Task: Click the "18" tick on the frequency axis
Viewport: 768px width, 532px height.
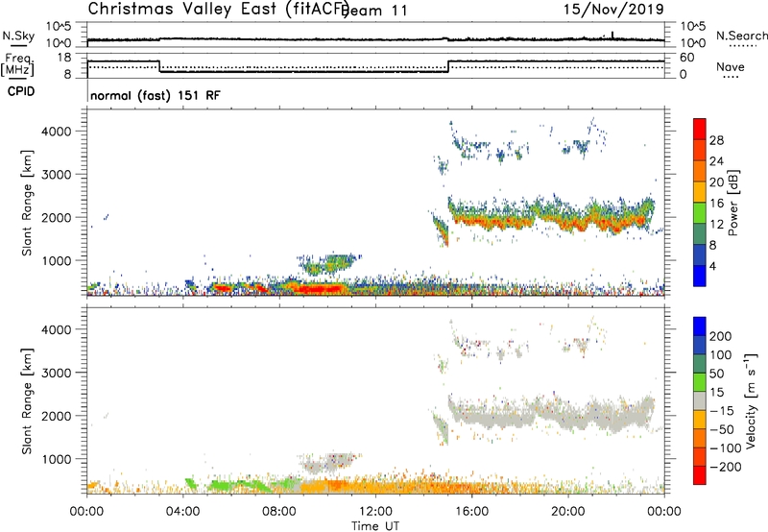Action: coord(65,58)
